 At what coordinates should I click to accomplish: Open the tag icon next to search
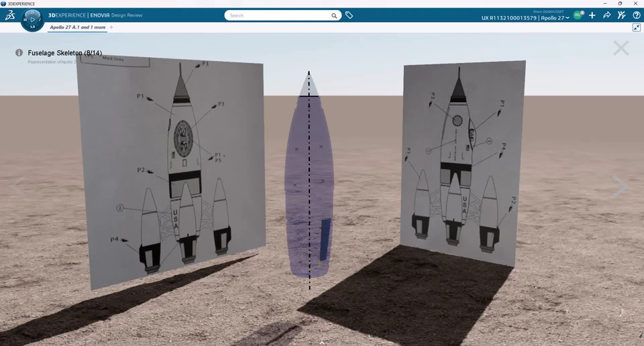pos(349,15)
